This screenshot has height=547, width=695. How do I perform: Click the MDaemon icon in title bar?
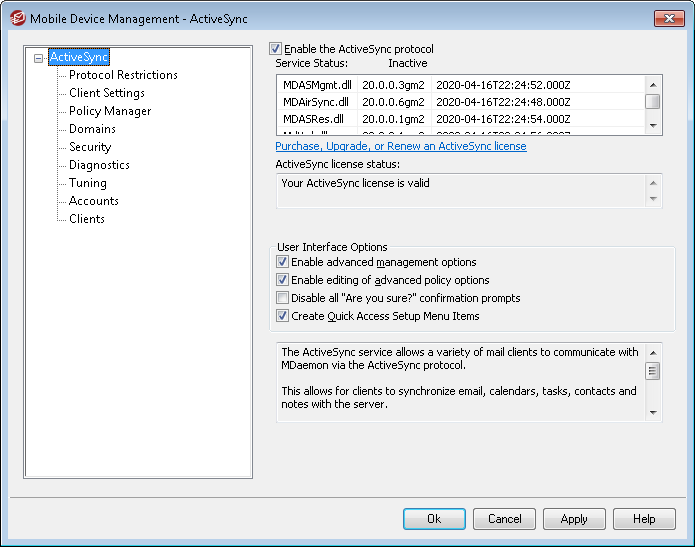[18, 19]
